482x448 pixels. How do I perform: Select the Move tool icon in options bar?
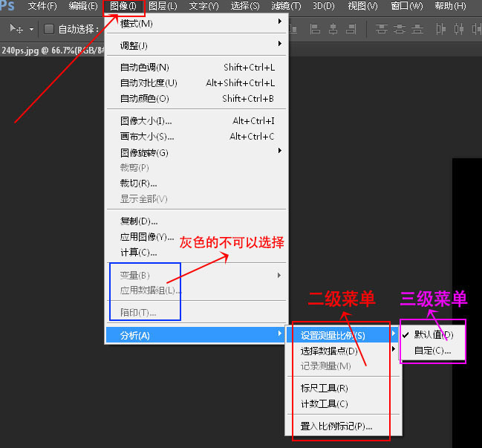[x=15, y=30]
